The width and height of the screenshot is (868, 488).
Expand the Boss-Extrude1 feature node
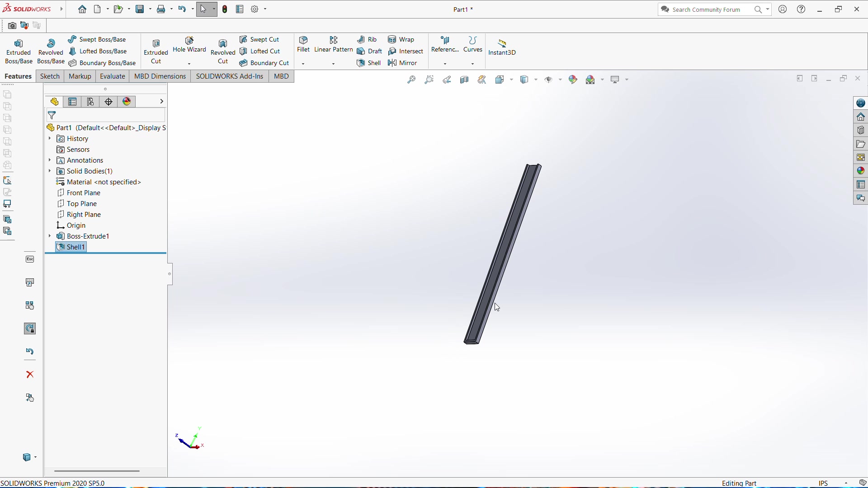click(50, 236)
